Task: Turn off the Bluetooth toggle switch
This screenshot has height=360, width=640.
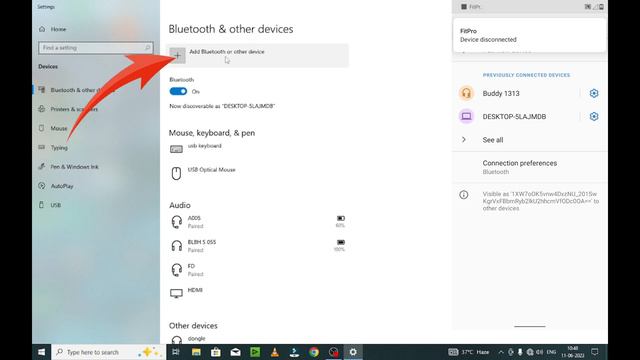Action: click(178, 91)
